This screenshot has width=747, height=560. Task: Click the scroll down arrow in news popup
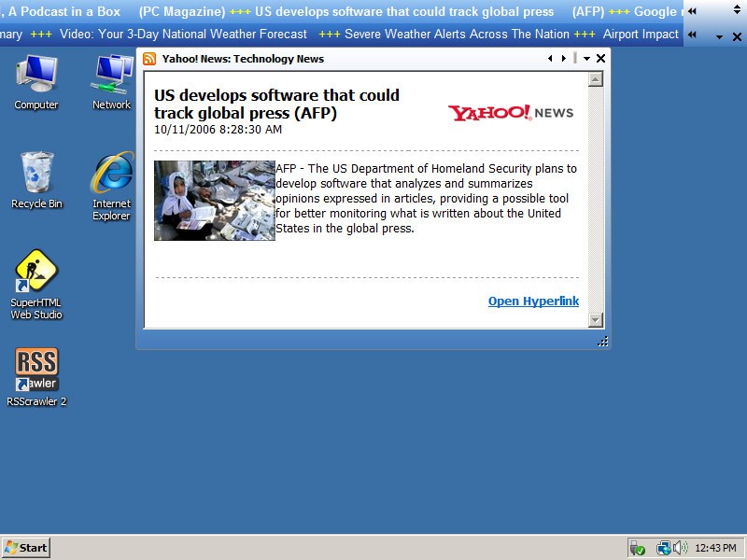596,320
